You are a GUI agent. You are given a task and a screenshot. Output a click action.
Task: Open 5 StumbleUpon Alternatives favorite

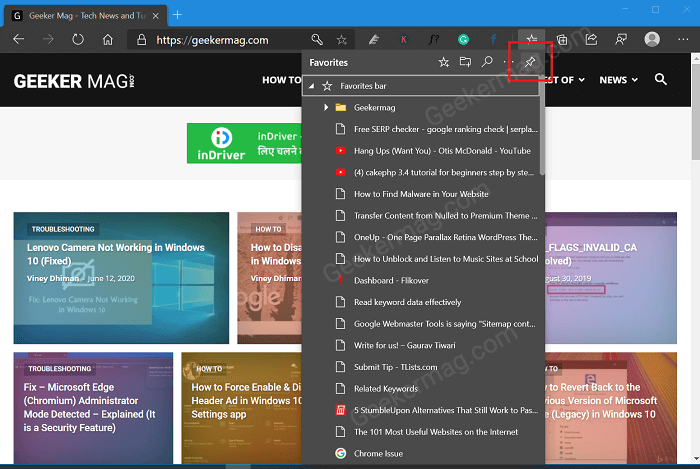(x=423, y=410)
